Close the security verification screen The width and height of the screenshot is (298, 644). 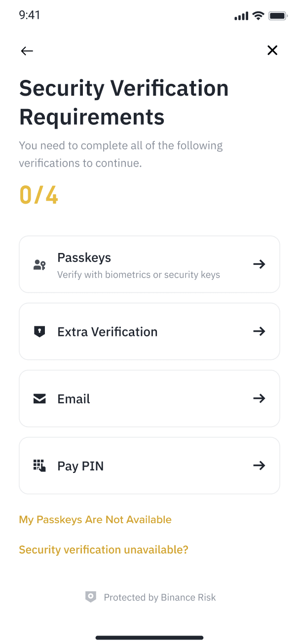[272, 50]
